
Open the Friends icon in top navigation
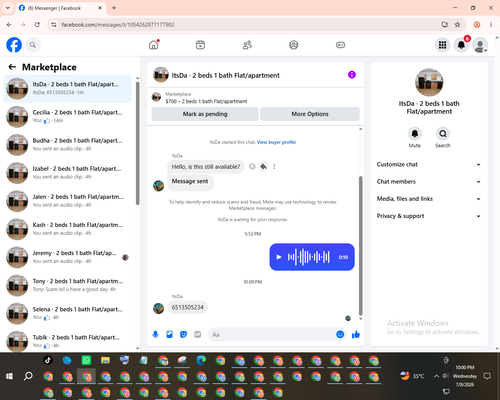click(247, 45)
